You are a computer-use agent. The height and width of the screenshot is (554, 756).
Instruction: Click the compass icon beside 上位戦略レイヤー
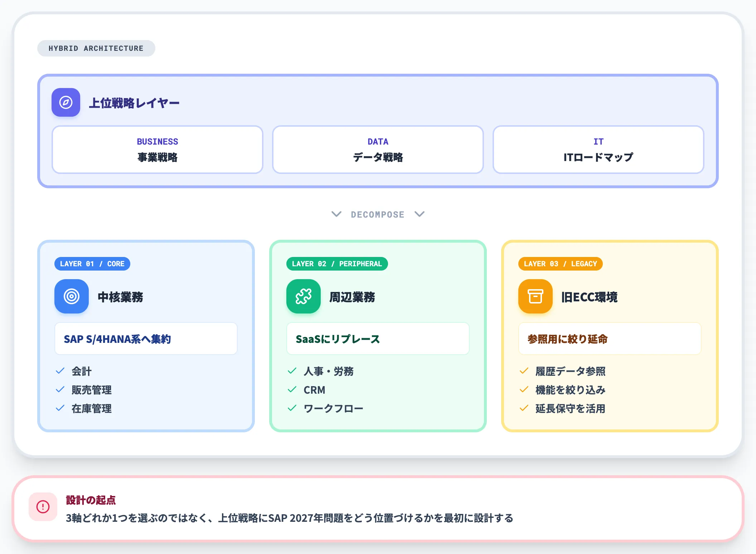point(66,102)
